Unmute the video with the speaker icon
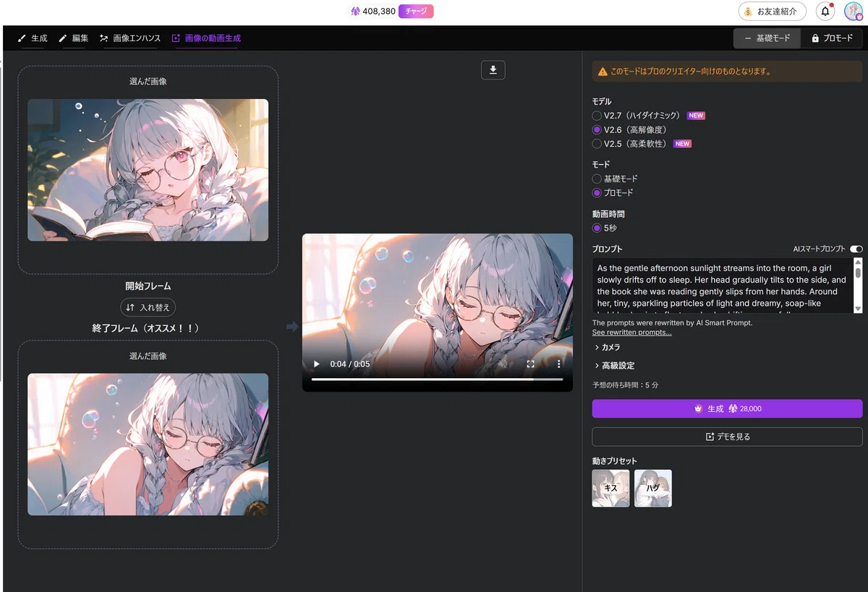Screen dimensions: 868x592 coord(502,364)
